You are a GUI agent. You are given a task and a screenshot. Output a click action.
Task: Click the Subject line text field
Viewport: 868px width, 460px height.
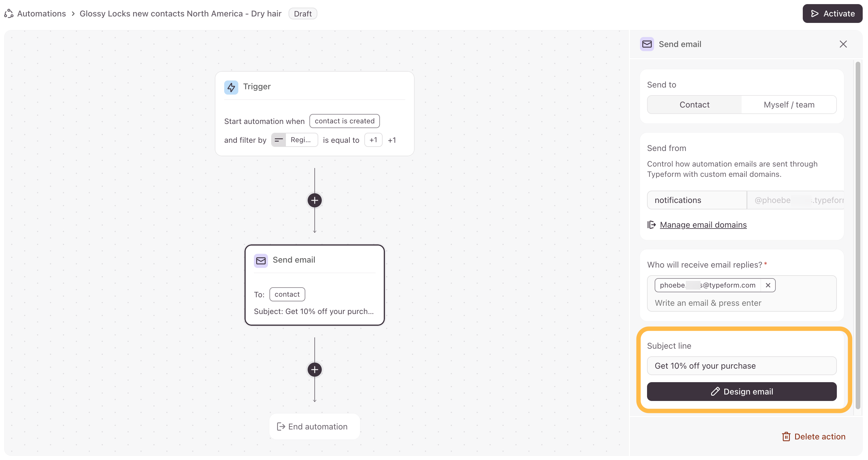click(741, 366)
